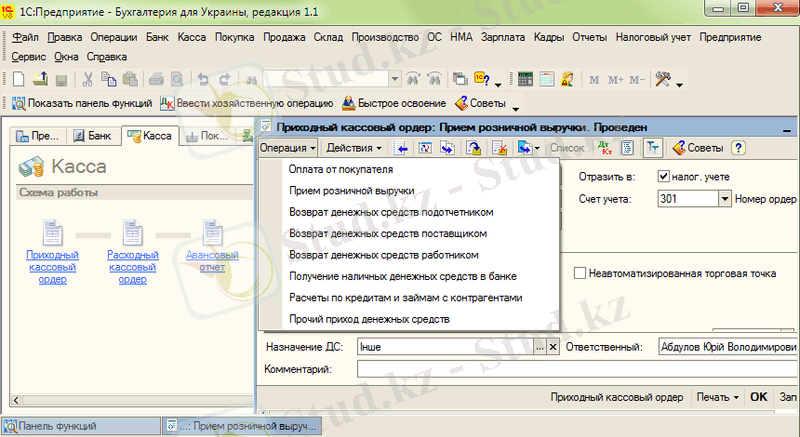Viewport: 800px width, 437px height.
Task: Open the calendar icon in toolbar
Action: (547, 79)
